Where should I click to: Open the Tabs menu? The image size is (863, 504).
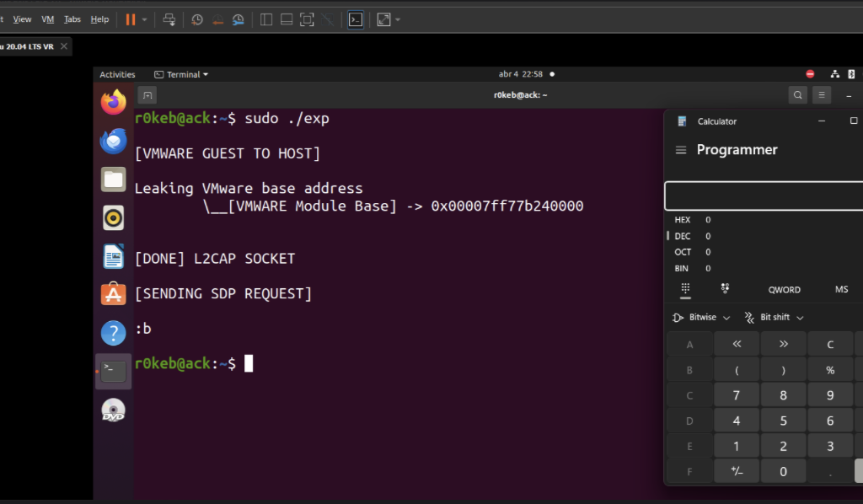coord(72,19)
